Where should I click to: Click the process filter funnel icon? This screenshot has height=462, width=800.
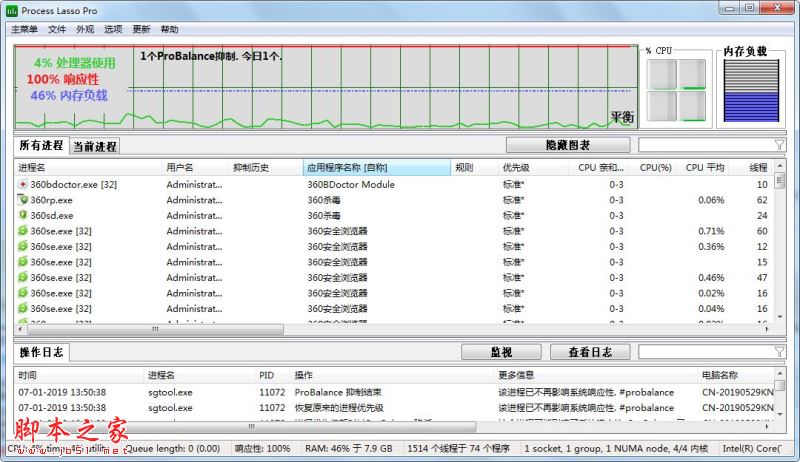click(779, 145)
